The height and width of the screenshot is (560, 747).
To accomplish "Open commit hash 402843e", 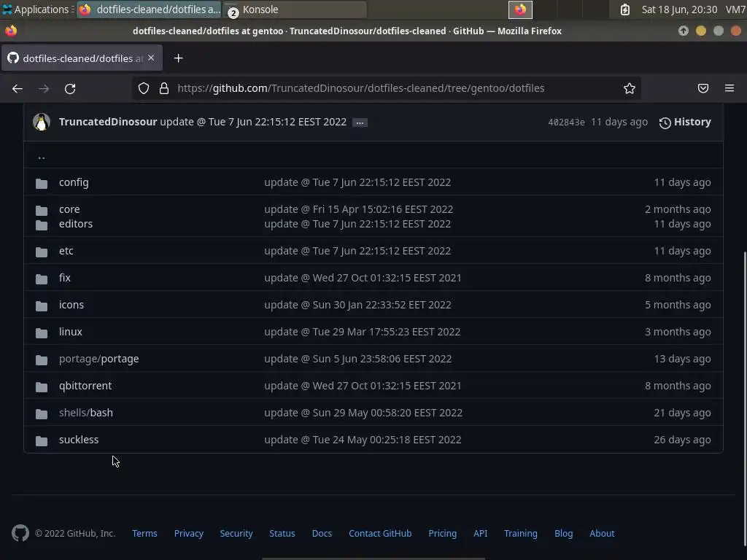I will [566, 122].
